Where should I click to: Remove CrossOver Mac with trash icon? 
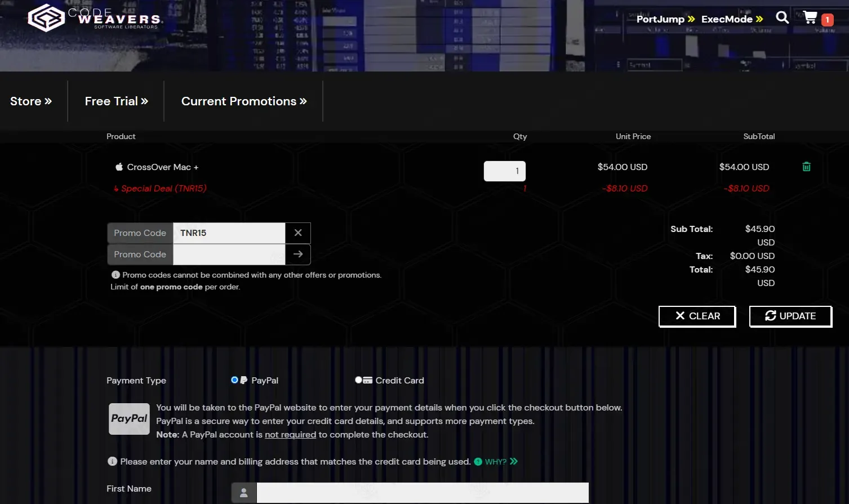click(x=806, y=167)
